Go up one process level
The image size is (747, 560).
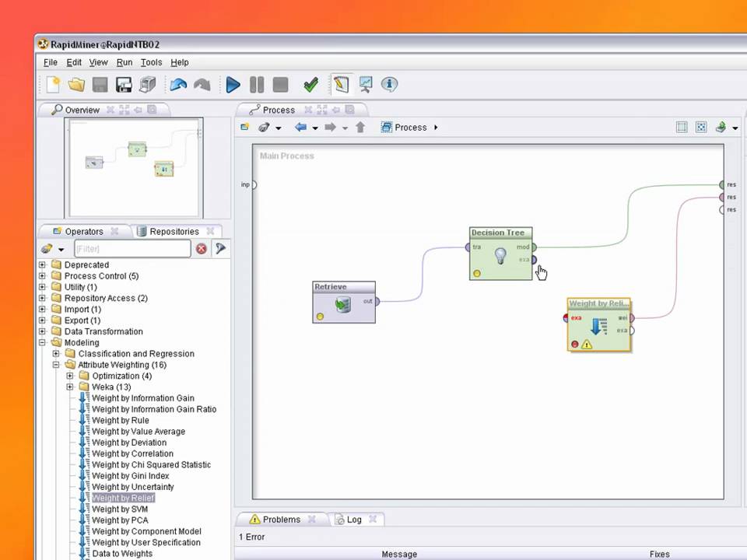pyautogui.click(x=360, y=127)
